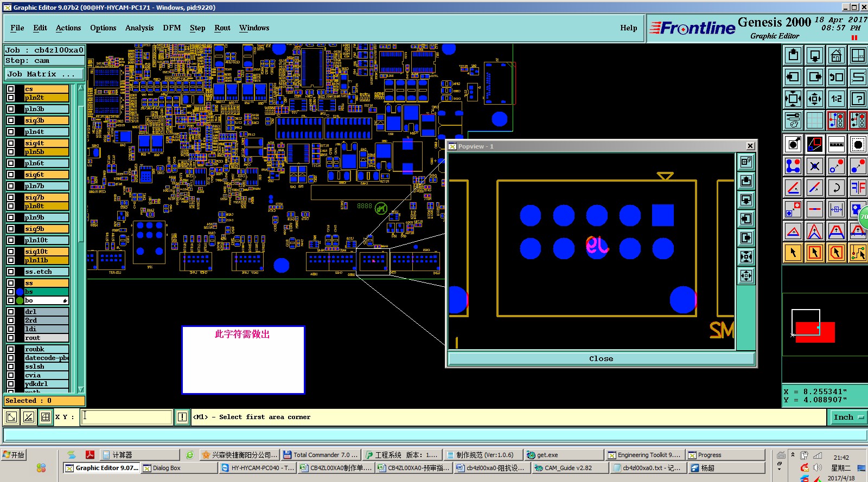Open the wrench and palette settings icon

click(x=793, y=120)
